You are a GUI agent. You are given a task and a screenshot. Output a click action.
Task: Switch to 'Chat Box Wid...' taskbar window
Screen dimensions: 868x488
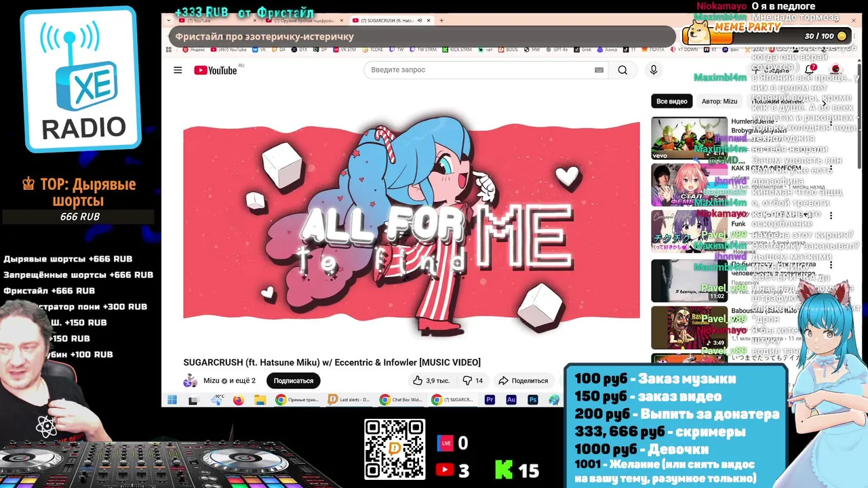coord(400,400)
